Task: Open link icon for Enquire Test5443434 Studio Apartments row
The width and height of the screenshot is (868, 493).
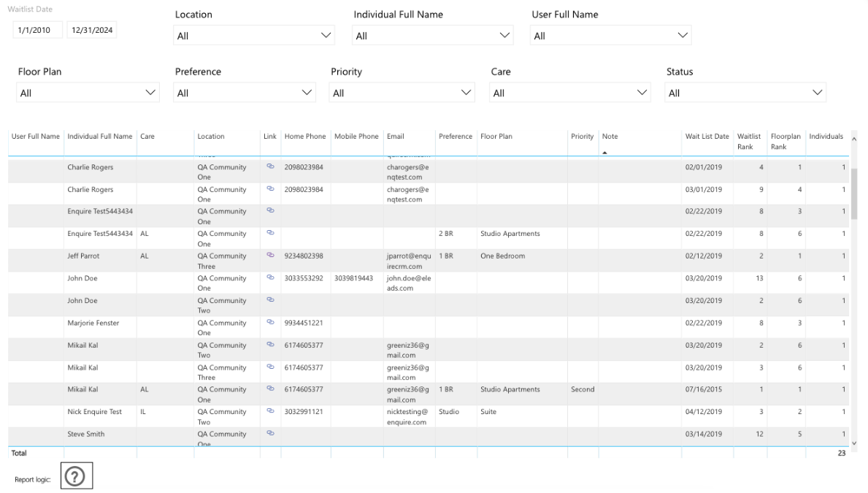Action: (270, 233)
